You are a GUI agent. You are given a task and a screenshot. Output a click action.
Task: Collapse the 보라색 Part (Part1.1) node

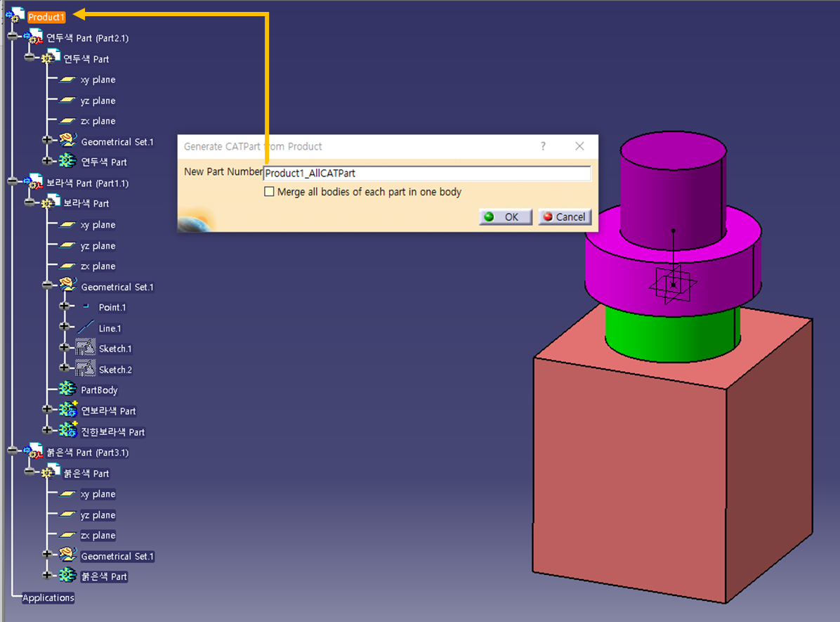point(13,181)
